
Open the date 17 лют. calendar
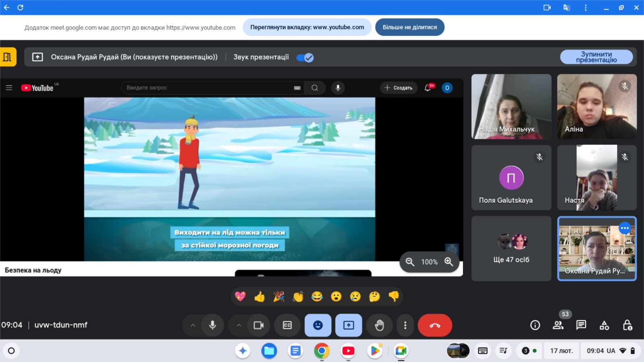[x=561, y=351]
